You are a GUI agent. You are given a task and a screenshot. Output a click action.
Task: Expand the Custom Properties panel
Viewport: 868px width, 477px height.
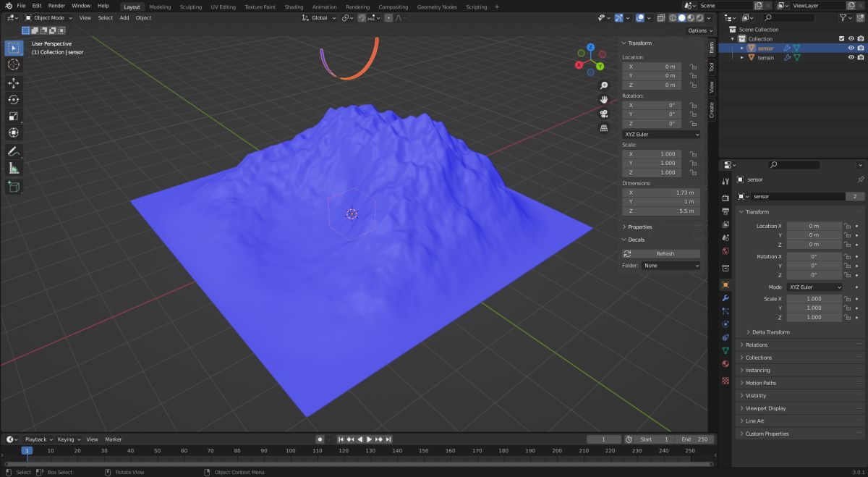coord(800,434)
